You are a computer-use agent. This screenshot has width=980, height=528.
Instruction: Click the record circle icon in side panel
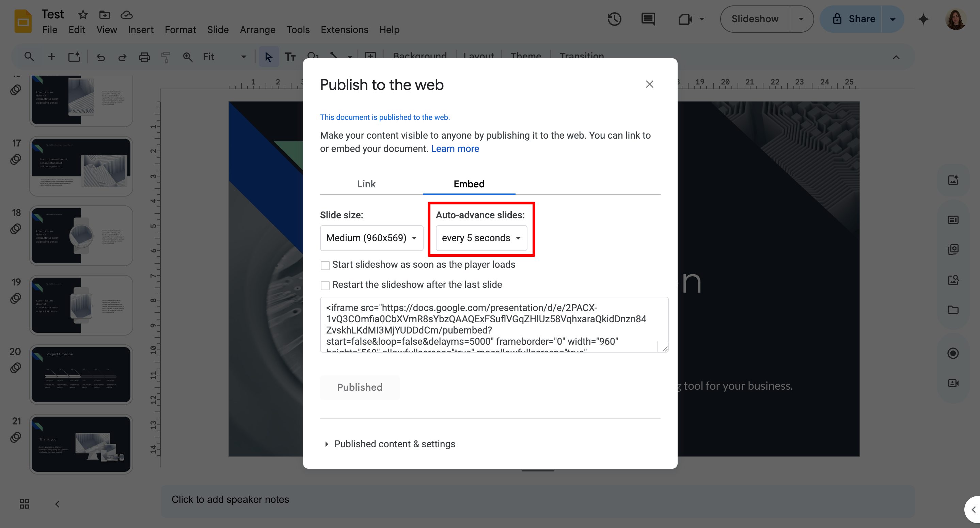point(953,353)
